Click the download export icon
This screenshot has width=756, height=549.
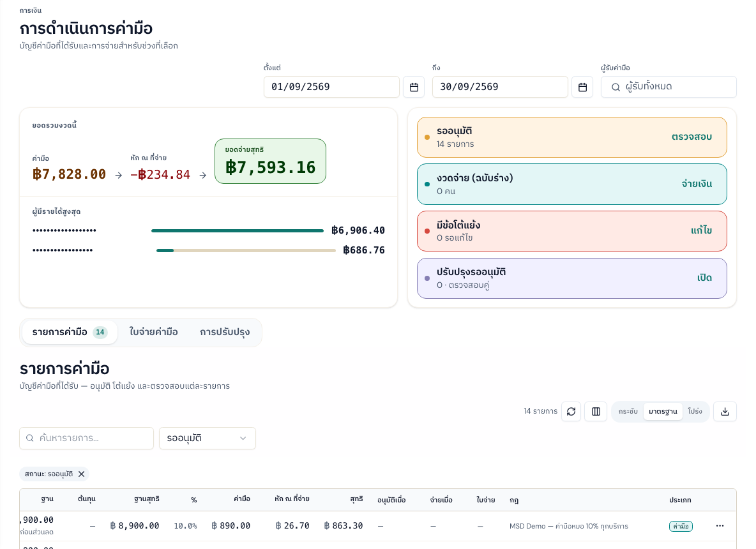click(x=725, y=412)
